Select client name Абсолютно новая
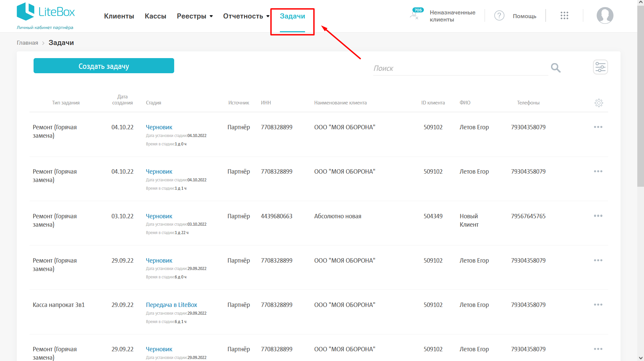 338,216
